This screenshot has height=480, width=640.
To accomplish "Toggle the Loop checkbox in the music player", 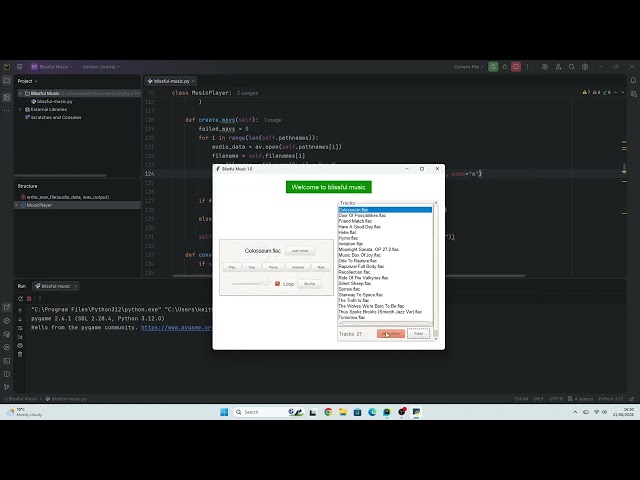I will (x=278, y=284).
